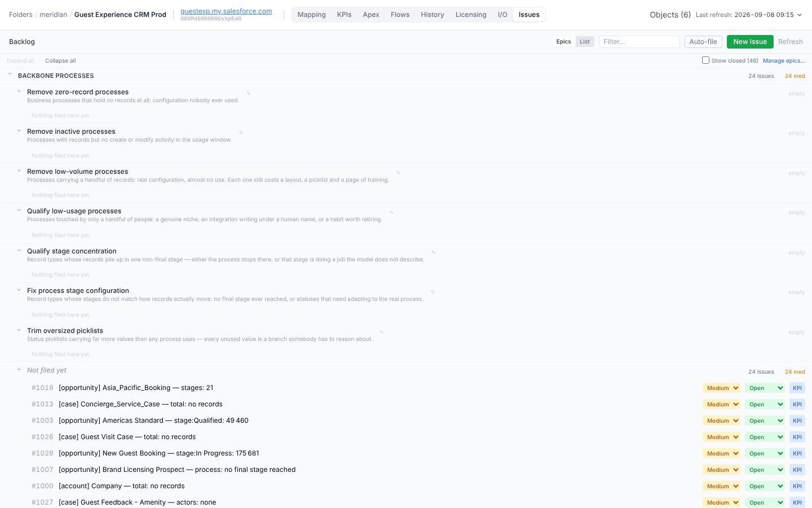The height and width of the screenshot is (508, 812).
Task: Collapse the "Not filed yet" group
Action: point(19,369)
